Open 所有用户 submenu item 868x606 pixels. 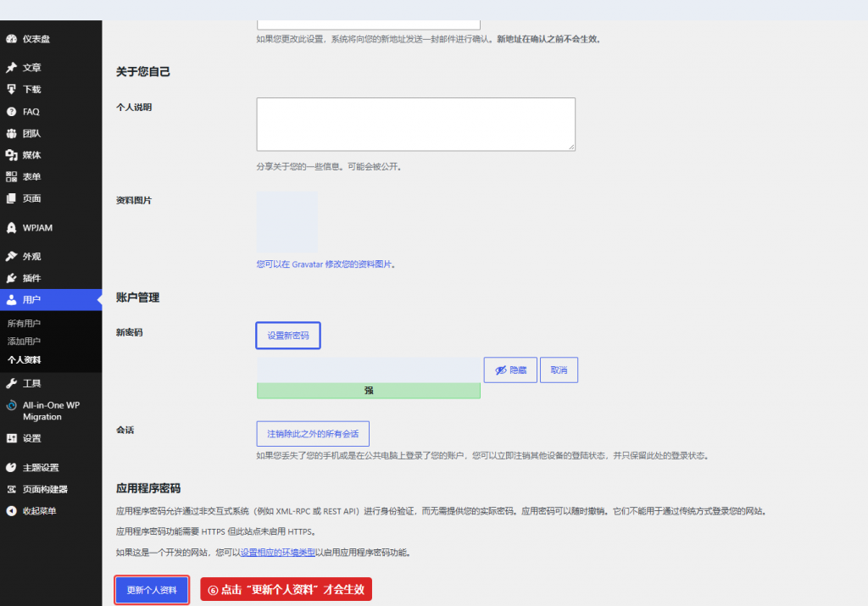coord(24,323)
